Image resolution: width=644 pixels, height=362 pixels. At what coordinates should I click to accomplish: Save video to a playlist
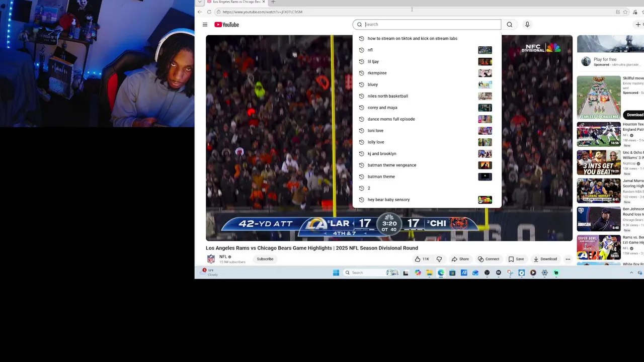click(516, 259)
